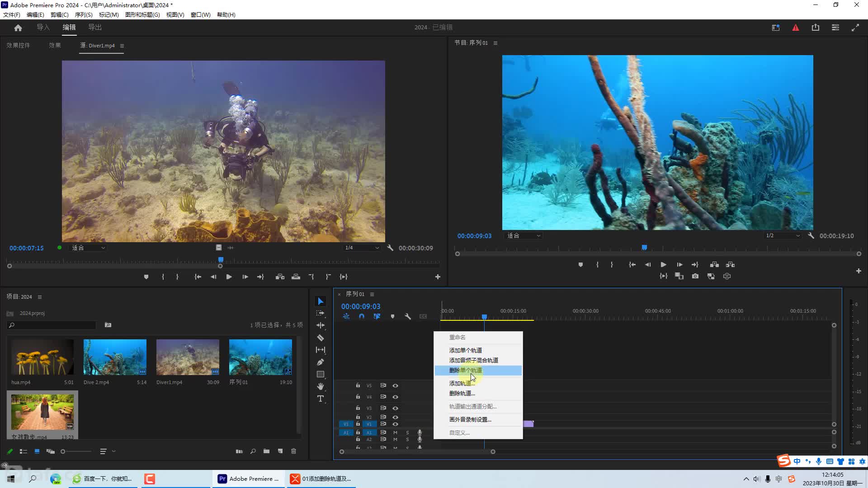
Task: Open Source panel menu next to Diver1.mp4
Action: [122, 46]
